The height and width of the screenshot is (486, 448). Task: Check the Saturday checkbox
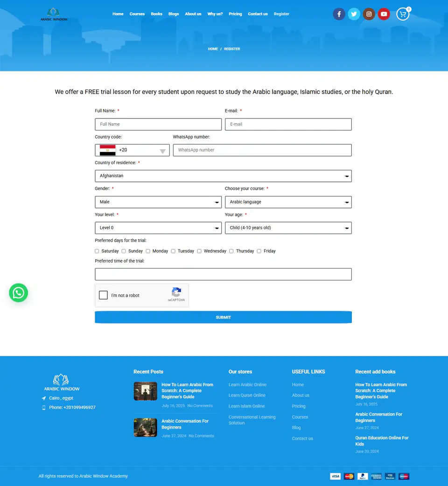point(97,251)
